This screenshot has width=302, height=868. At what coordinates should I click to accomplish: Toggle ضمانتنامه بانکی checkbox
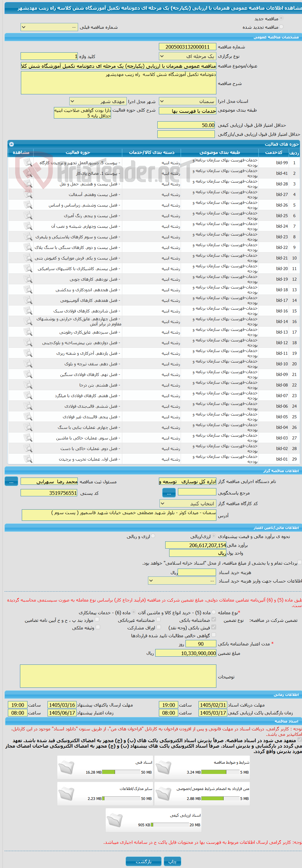click(213, 620)
